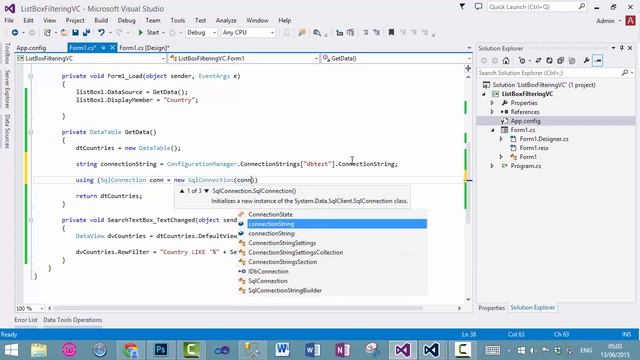Open the Any CPU platform dropdown

pyautogui.click(x=248, y=32)
